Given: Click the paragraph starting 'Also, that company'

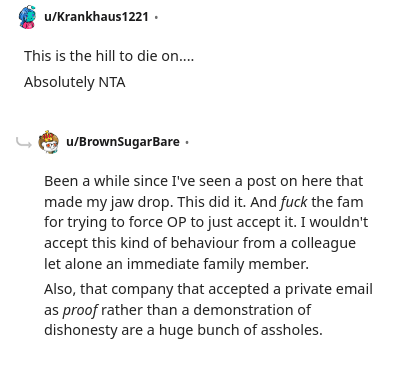Looking at the screenshot, I should coord(208,310).
